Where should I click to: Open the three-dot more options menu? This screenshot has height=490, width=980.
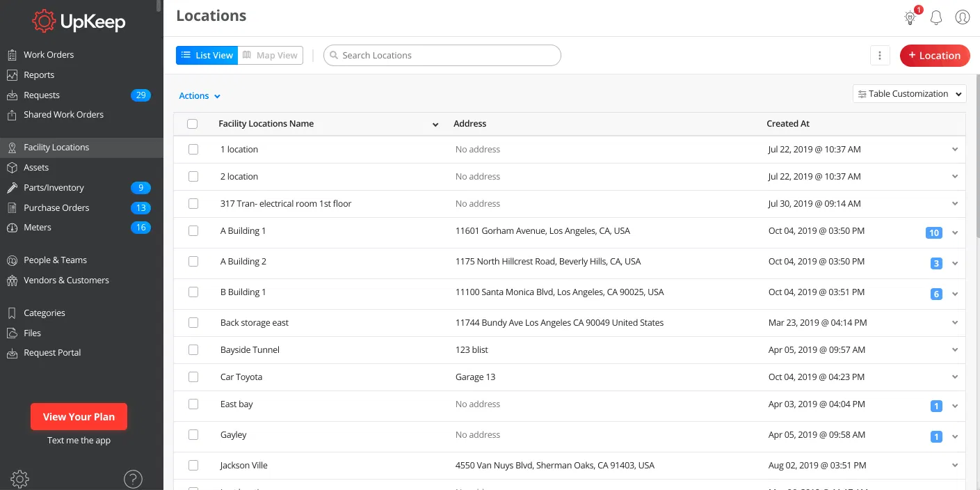tap(880, 56)
